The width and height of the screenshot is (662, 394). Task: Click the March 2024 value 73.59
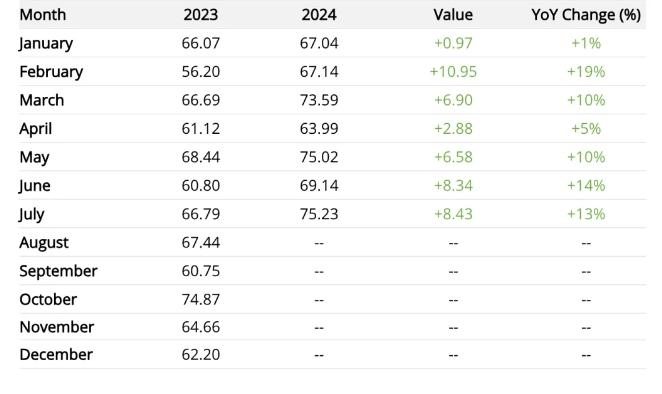(319, 100)
